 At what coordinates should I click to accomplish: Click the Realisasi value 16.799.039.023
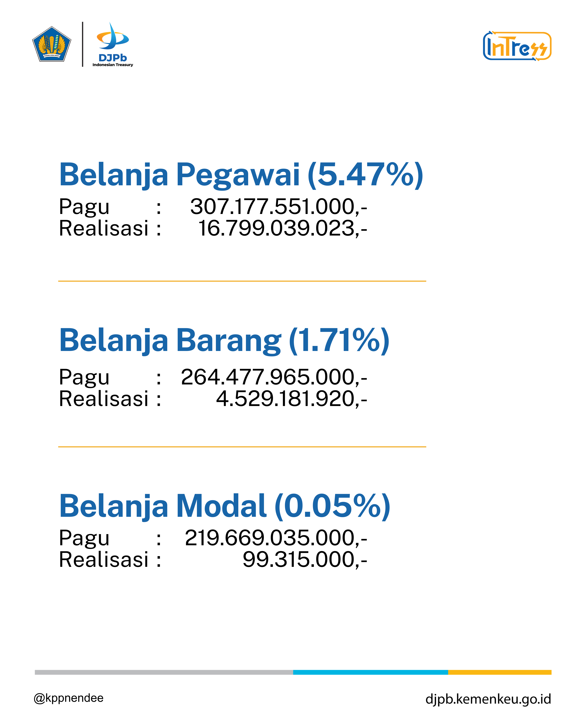click(282, 228)
